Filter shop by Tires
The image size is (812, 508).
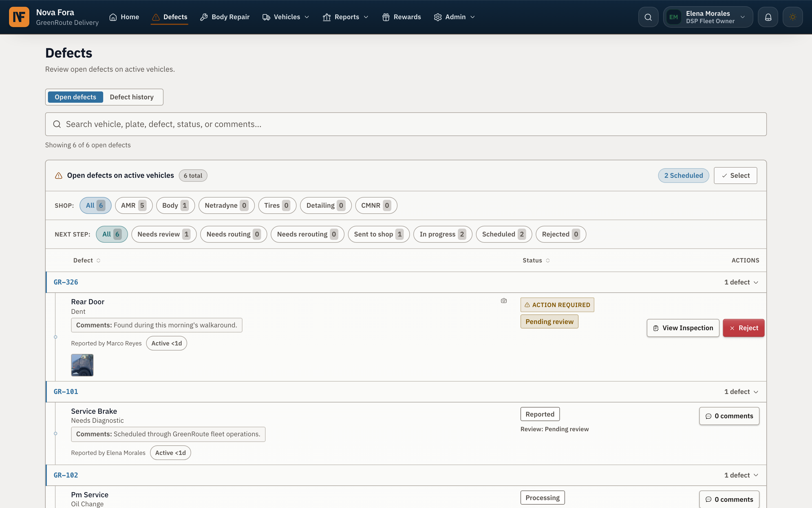[277, 205]
